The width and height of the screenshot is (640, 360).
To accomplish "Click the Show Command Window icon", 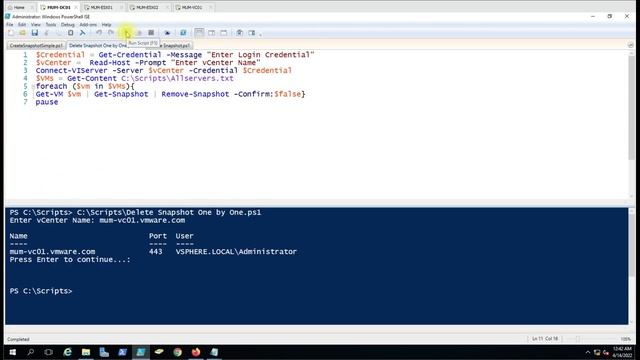I will coord(240,33).
